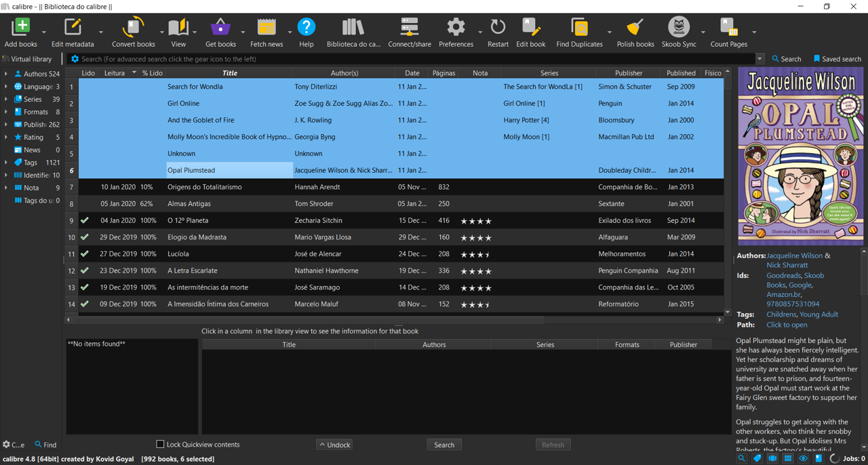
Task: Click the Jobs: 0 spinner indicator
Action: 835,459
